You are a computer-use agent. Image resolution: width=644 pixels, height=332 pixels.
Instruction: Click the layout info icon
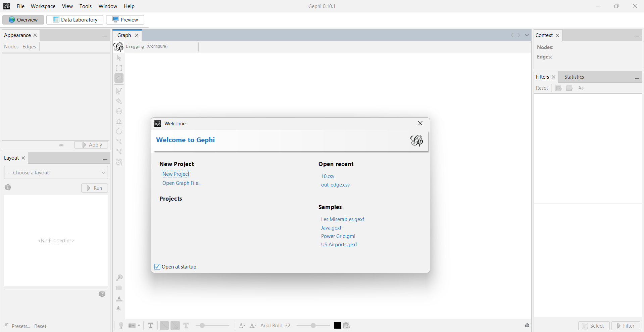8,187
